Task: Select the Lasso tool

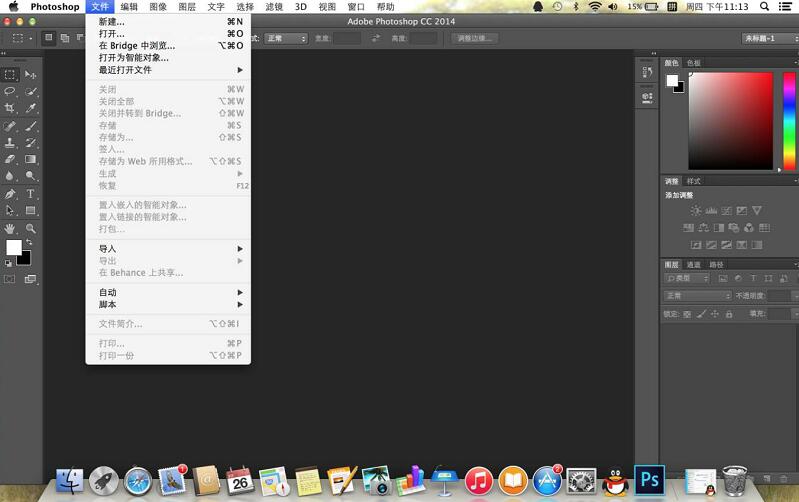Action: (10, 92)
